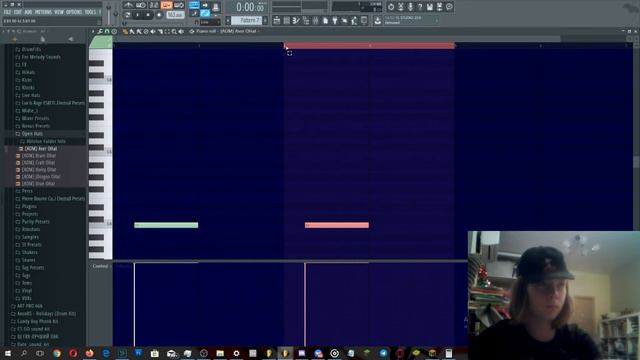Open the ADD menu
Image resolution: width=640 pixels, height=360 pixels.
click(28, 12)
